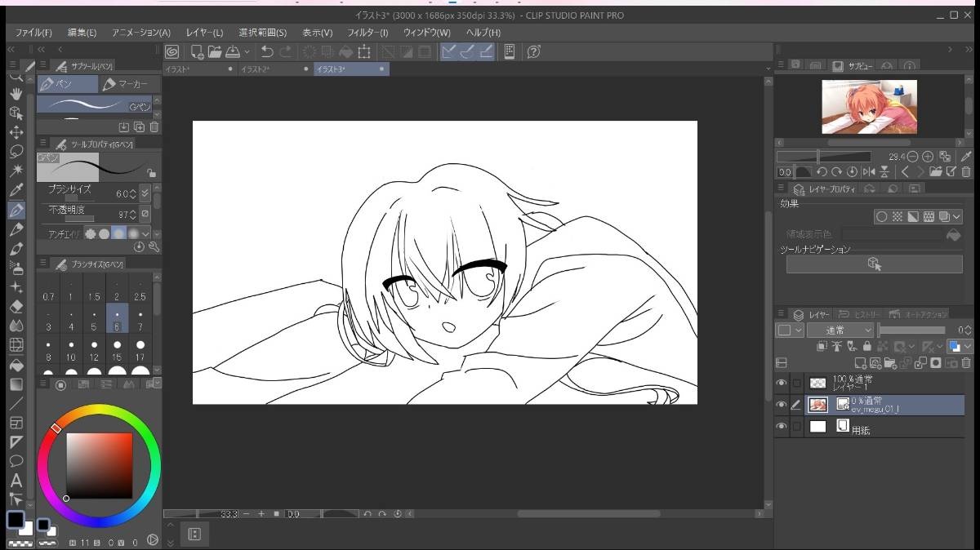Pick the Eraser tool

(x=16, y=307)
